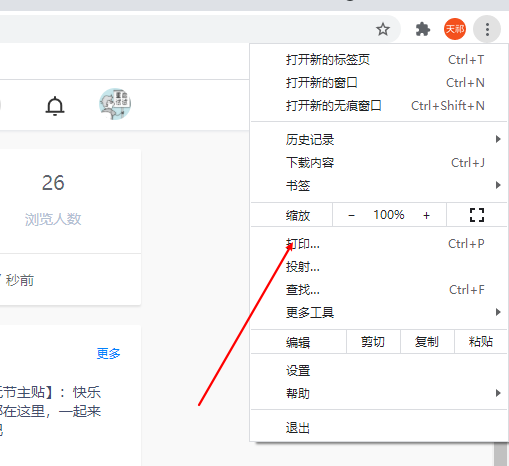Open the extensions puzzle icon
The height and width of the screenshot is (466, 509).
tap(423, 29)
